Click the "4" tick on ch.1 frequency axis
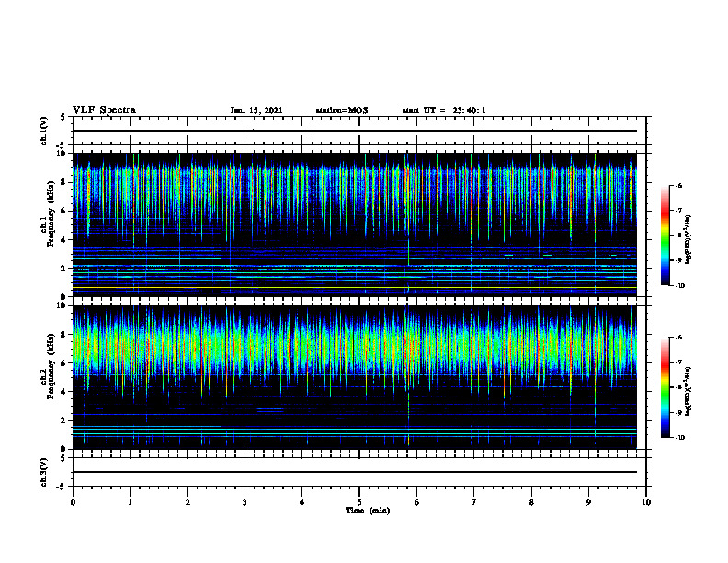Viewport: 728px width, 563px height. [63, 240]
